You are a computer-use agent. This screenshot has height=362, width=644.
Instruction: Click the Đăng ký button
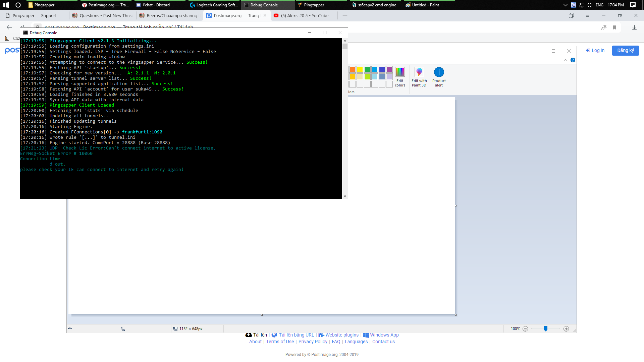click(x=625, y=51)
